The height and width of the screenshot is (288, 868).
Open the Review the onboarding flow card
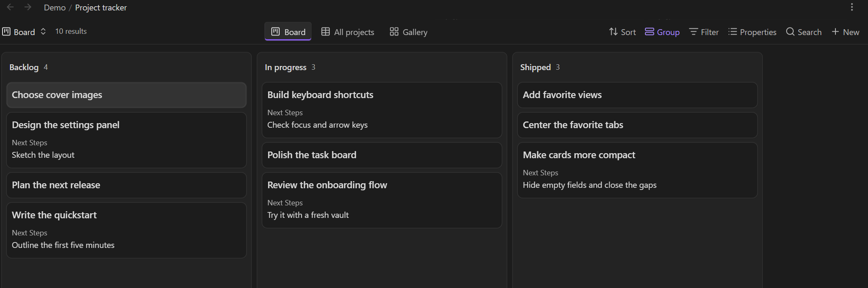(382, 200)
